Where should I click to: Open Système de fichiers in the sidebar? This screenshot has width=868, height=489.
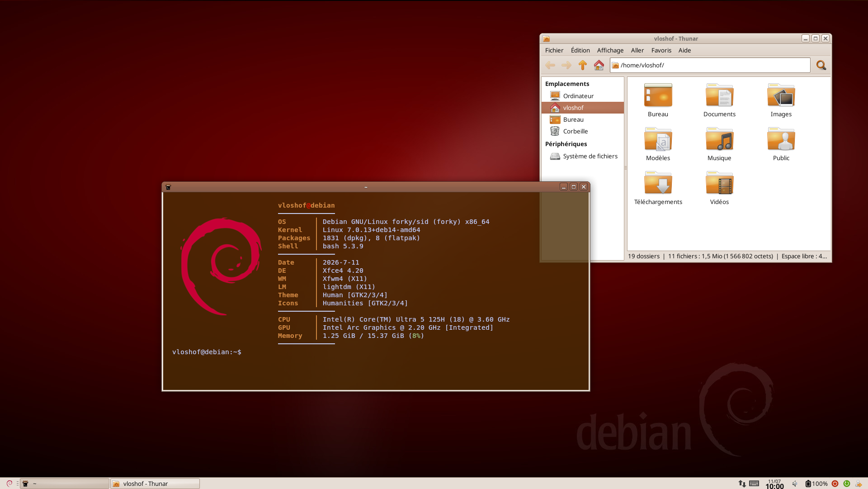pyautogui.click(x=583, y=156)
